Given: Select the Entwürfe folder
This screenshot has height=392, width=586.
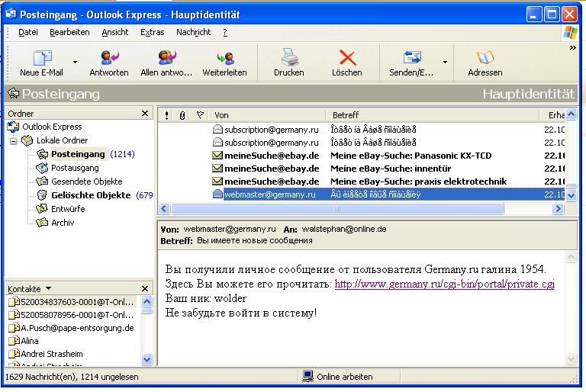Looking at the screenshot, I should point(68,209).
